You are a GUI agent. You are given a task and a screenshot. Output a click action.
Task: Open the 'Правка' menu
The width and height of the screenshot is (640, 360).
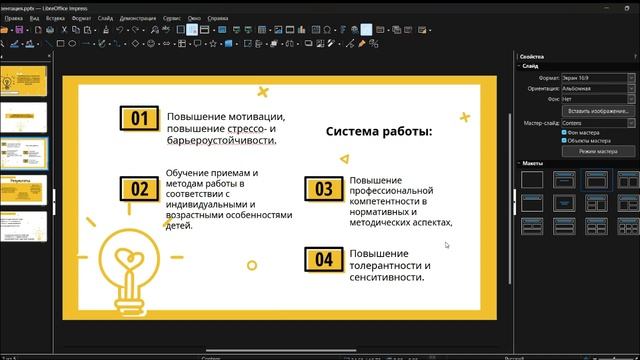14,18
